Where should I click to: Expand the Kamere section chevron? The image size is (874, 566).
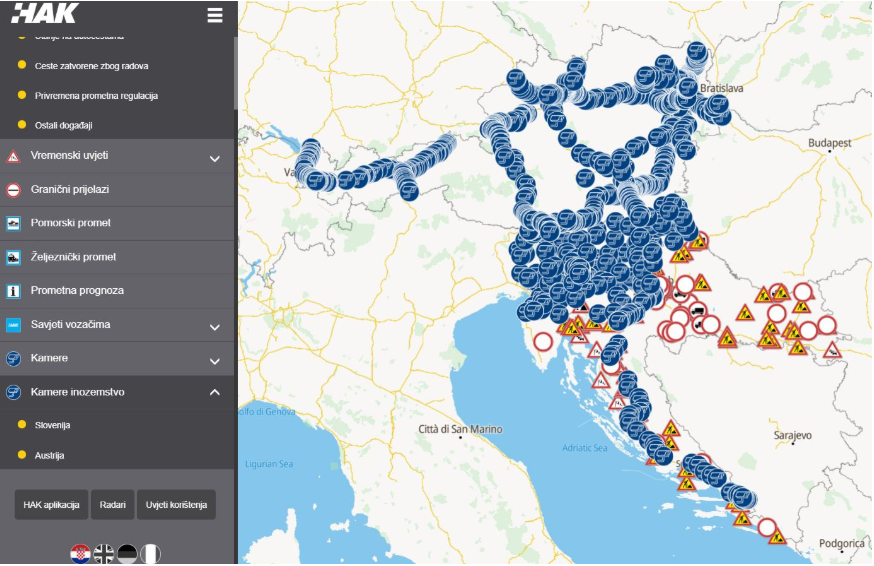coord(214,359)
